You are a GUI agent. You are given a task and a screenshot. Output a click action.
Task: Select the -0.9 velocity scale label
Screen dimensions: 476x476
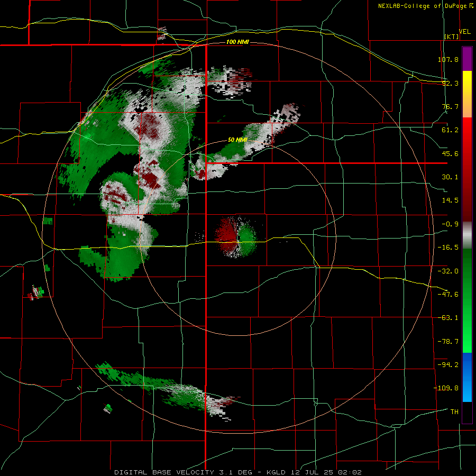coord(450,224)
